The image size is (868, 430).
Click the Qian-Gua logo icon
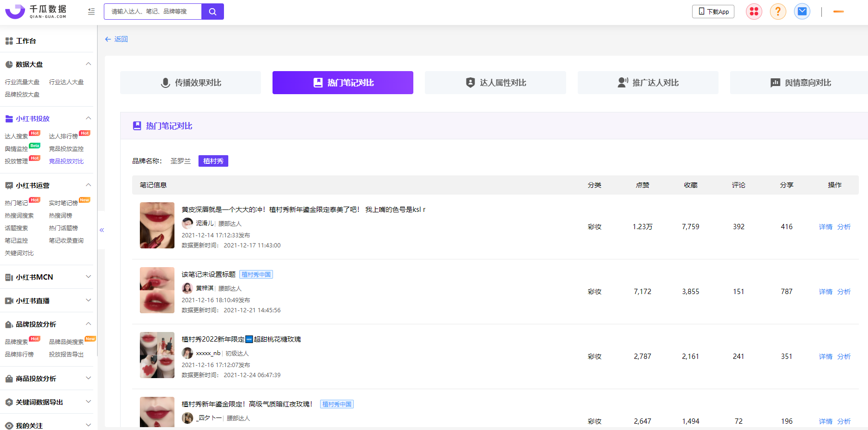click(15, 11)
